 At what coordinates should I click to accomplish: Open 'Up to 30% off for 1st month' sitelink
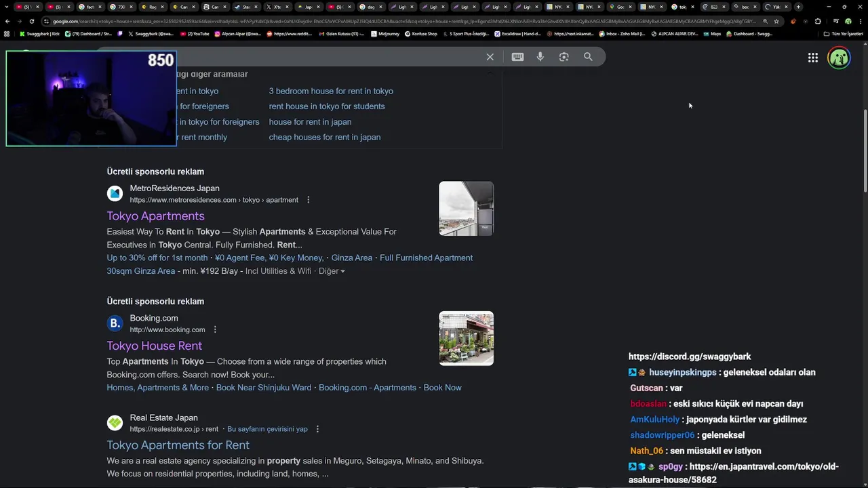(x=157, y=258)
